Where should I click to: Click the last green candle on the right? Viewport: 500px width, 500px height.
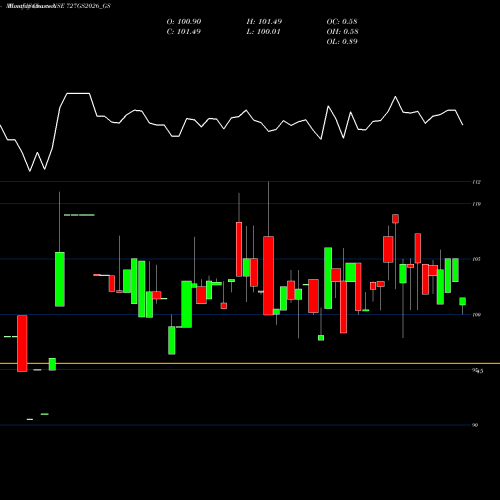pyautogui.click(x=462, y=301)
